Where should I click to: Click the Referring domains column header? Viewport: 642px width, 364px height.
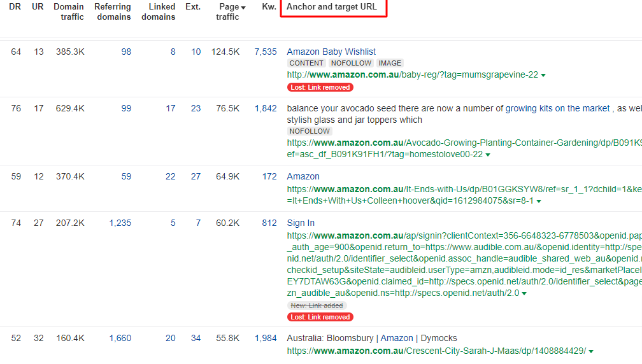click(x=113, y=11)
